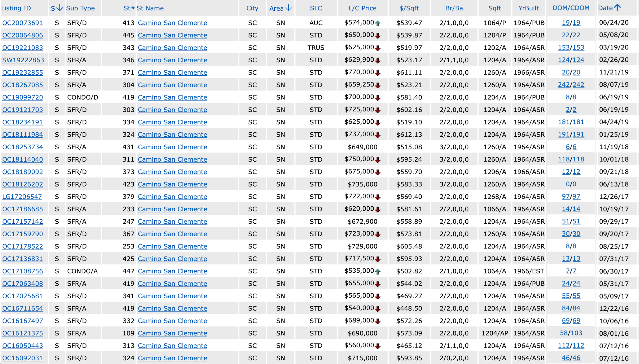Image resolution: width=639 pixels, height=364 pixels.
Task: Click the $735,000 price cell
Action: tap(363, 184)
